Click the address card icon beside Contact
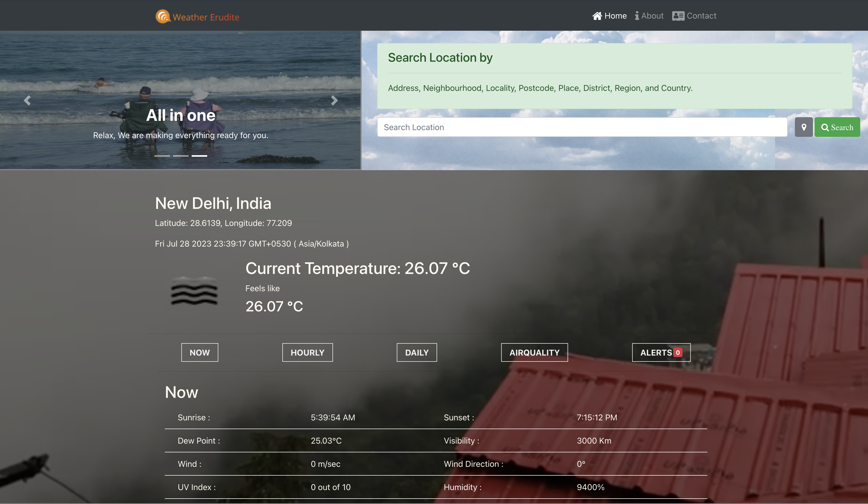The image size is (868, 504). [x=678, y=16]
